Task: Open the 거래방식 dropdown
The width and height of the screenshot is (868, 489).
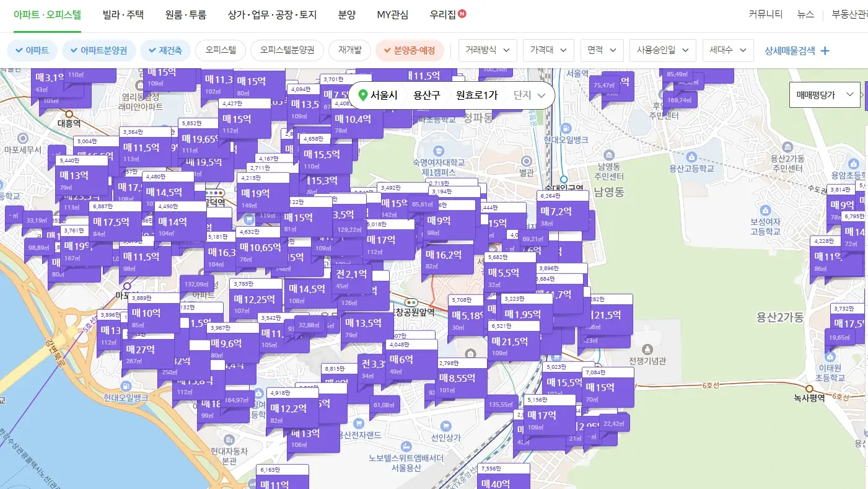Action: pos(487,50)
